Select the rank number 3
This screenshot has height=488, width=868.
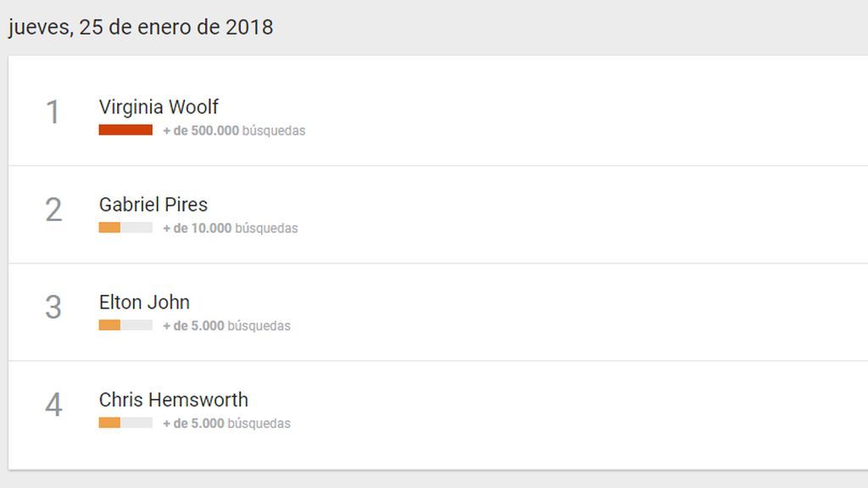tap(53, 307)
